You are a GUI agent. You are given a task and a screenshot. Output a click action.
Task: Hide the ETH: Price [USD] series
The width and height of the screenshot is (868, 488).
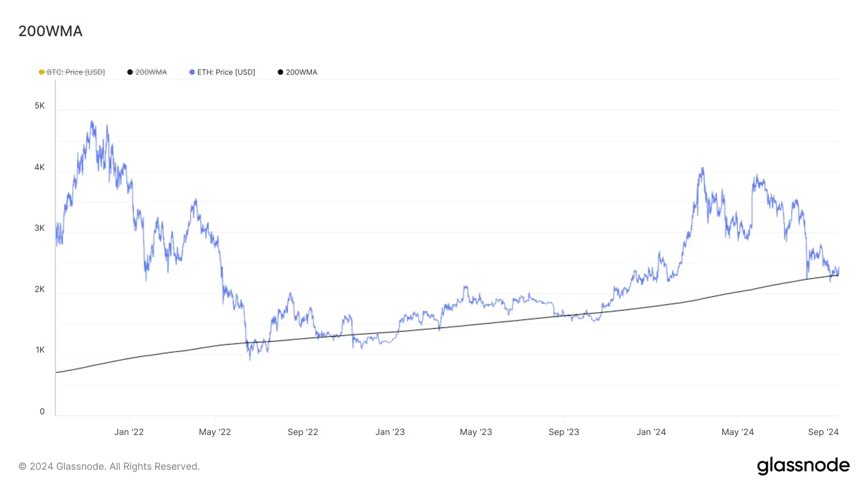pos(226,72)
